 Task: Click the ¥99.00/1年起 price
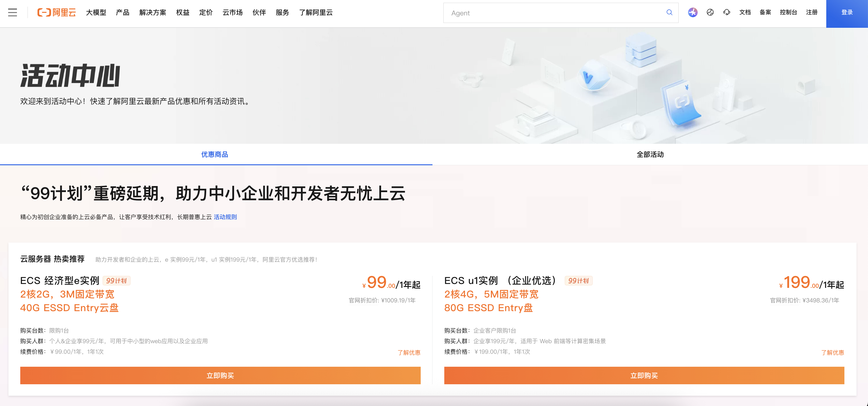click(x=391, y=282)
